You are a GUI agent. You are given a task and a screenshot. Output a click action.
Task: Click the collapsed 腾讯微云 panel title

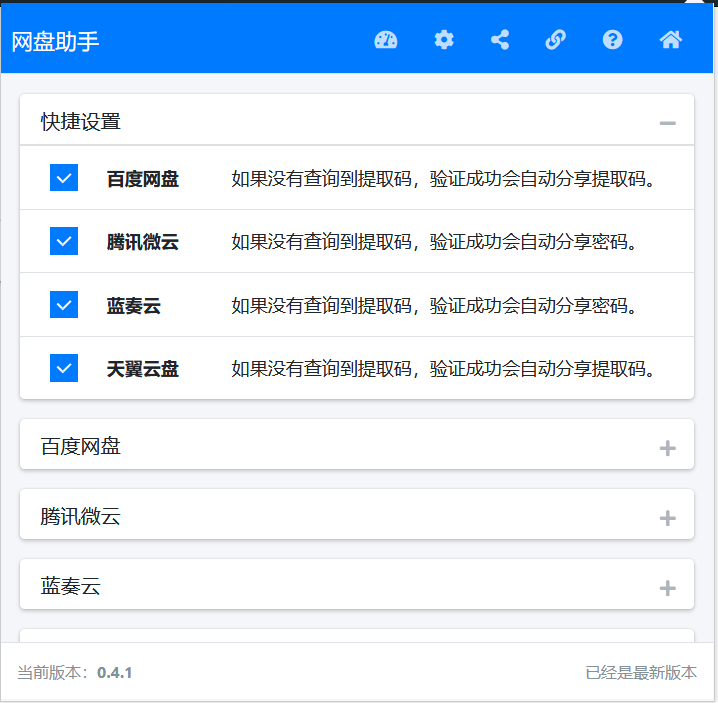81,517
